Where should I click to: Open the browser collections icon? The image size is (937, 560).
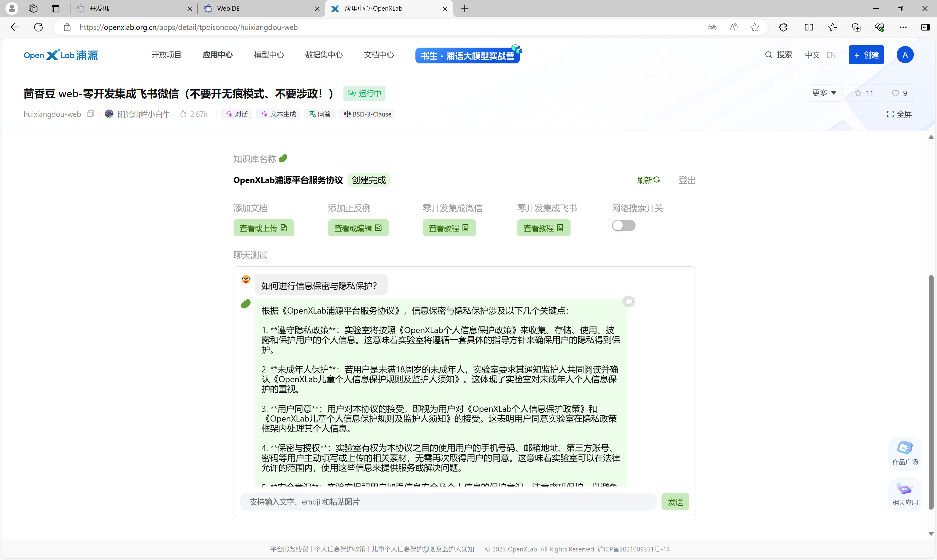(856, 27)
